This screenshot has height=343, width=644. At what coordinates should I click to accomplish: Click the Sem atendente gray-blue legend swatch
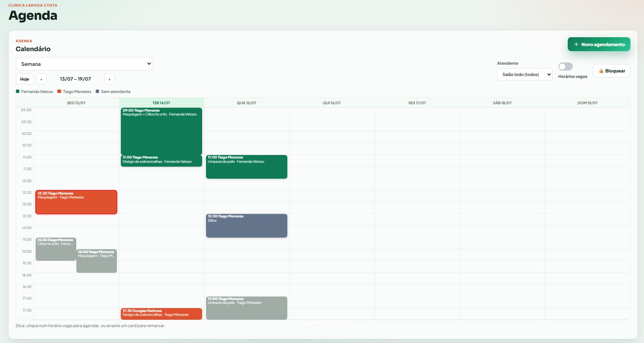click(98, 91)
